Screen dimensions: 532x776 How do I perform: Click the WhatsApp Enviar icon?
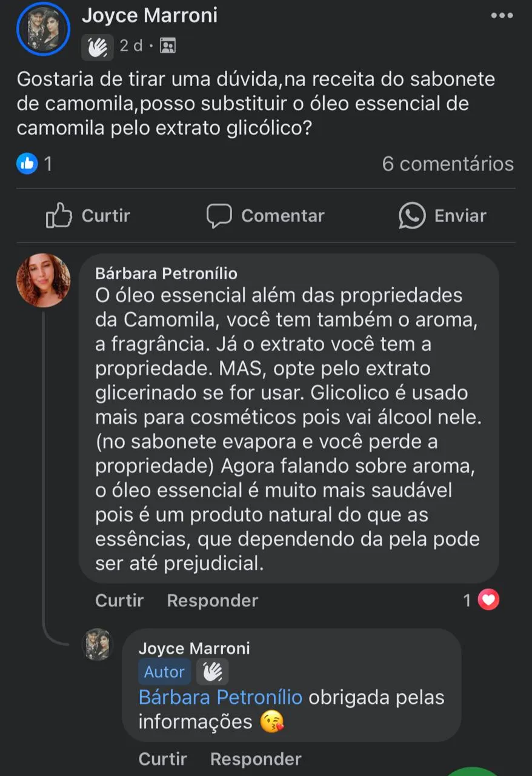[412, 216]
